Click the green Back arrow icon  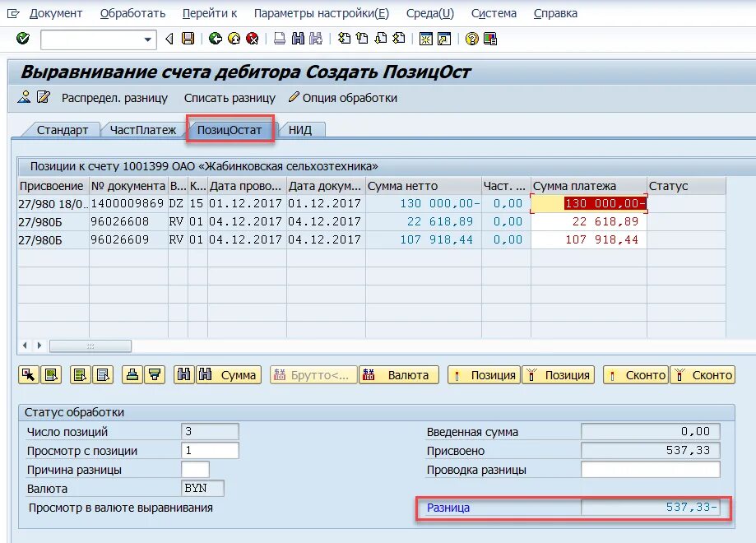click(216, 39)
